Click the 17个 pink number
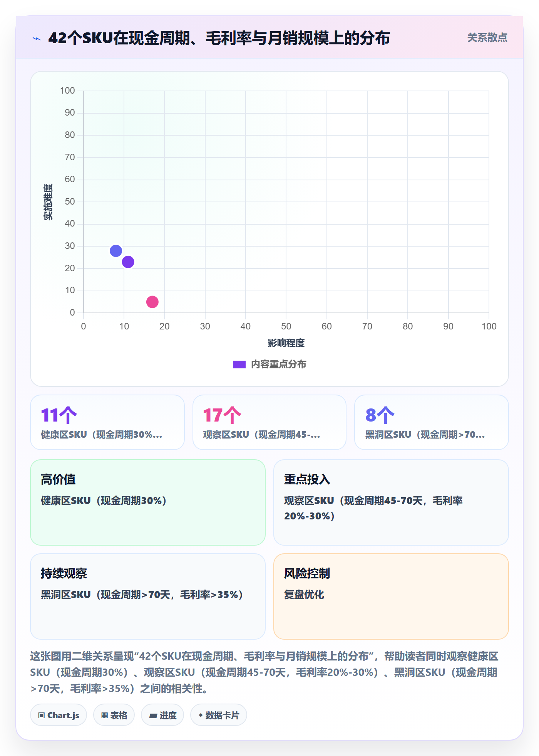This screenshot has width=539, height=756. click(x=222, y=415)
